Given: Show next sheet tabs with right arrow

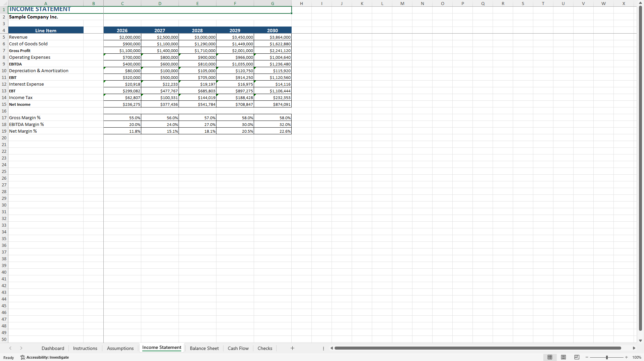Looking at the screenshot, I should [x=21, y=348].
